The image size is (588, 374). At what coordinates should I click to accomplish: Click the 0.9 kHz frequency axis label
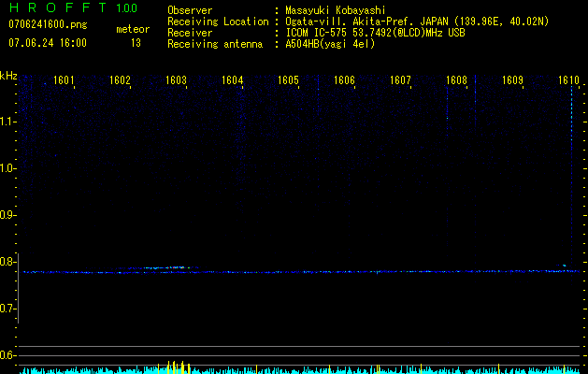(7, 215)
